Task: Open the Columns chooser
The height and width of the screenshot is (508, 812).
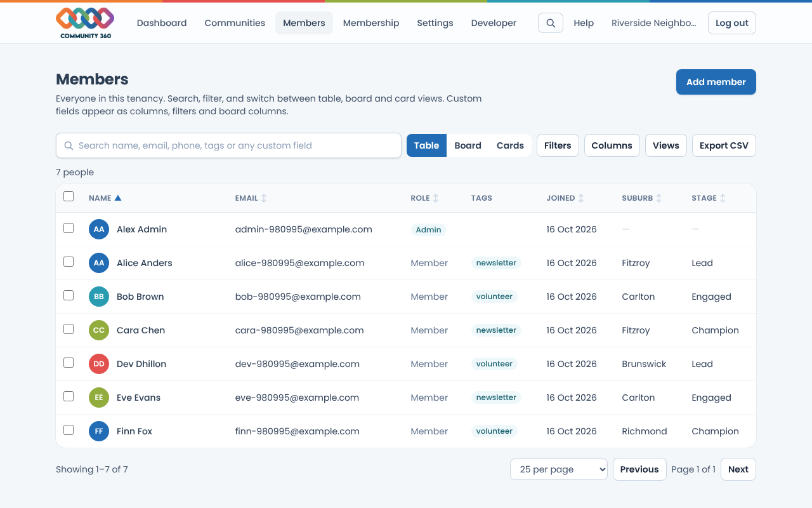Action: 612,145
